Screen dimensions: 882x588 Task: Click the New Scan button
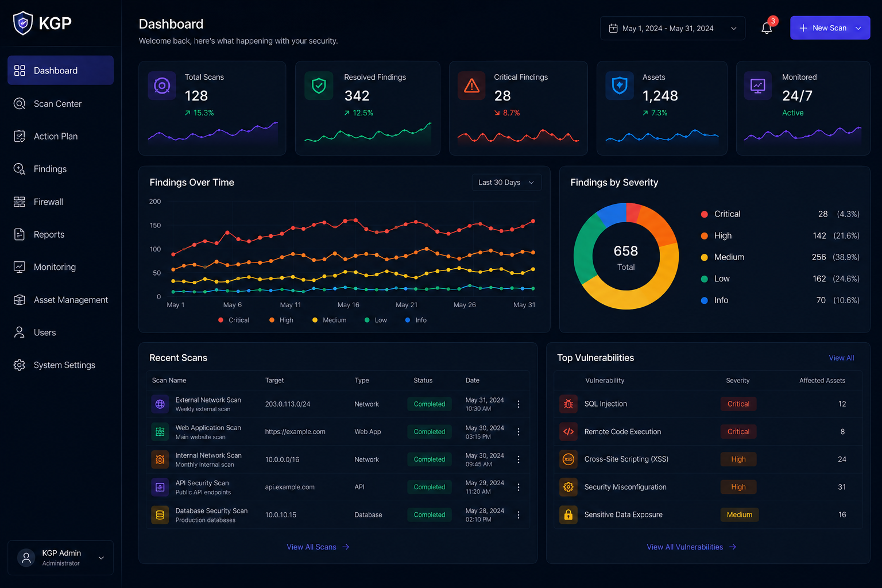pos(830,28)
